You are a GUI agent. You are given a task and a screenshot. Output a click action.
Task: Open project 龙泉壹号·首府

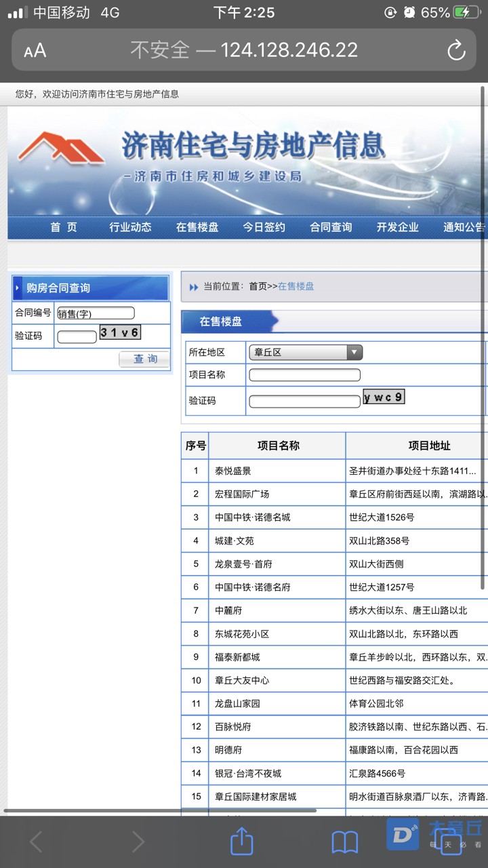(243, 564)
